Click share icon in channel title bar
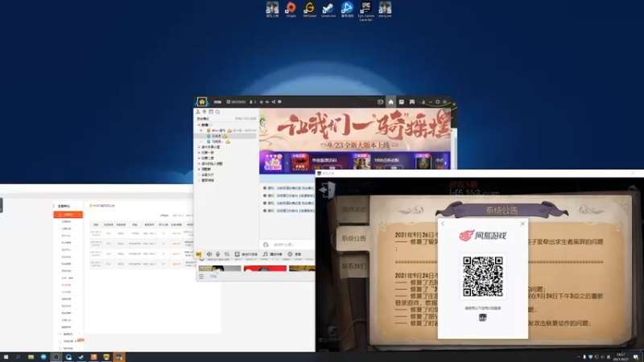The height and width of the screenshot is (362, 644). [x=274, y=102]
